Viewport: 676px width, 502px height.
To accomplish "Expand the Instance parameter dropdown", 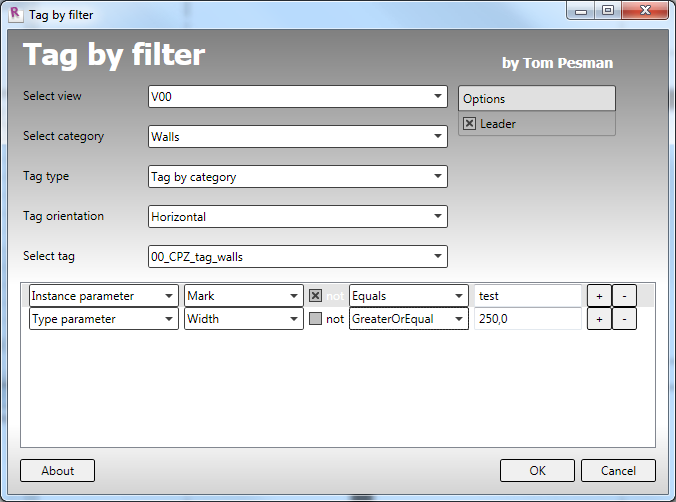I will [x=103, y=296].
